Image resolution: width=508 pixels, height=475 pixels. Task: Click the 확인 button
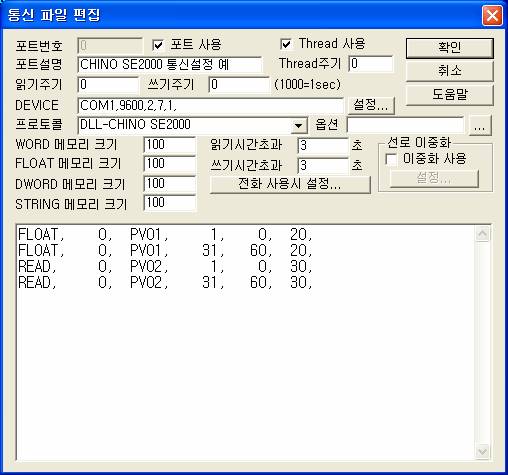point(449,48)
